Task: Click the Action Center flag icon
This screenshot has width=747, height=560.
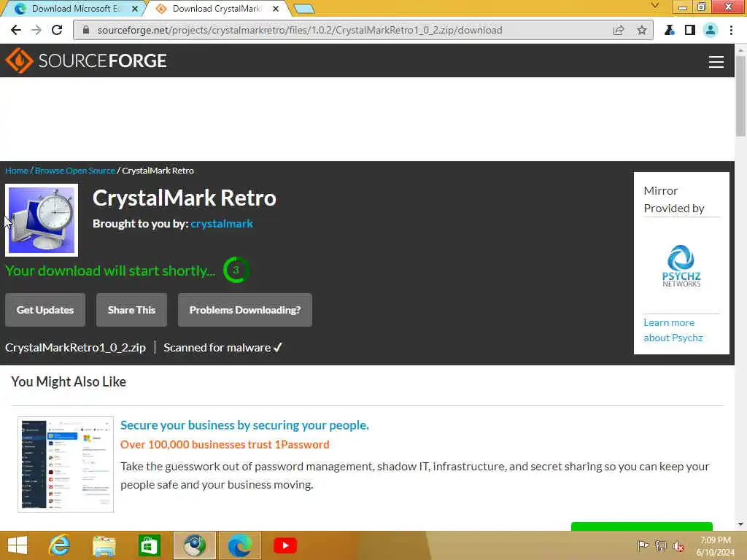Action: [x=643, y=545]
